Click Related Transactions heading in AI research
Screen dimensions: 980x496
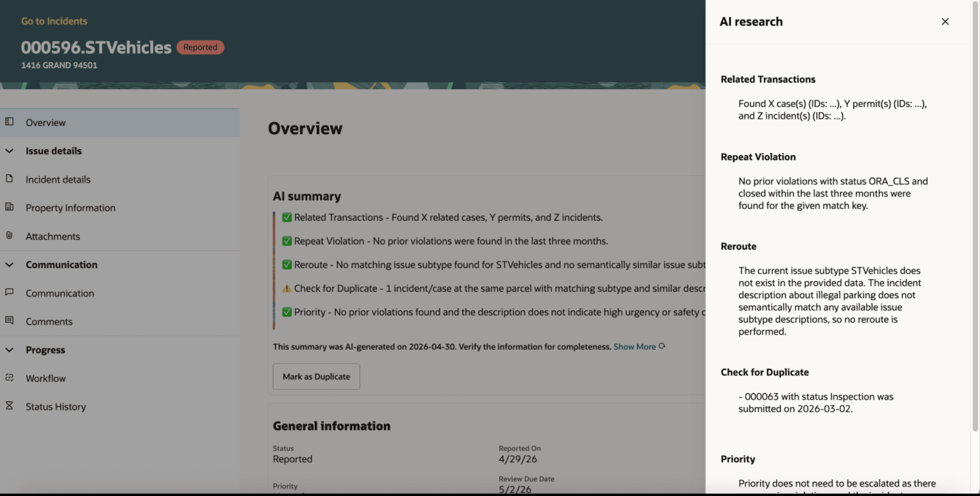pyautogui.click(x=768, y=79)
